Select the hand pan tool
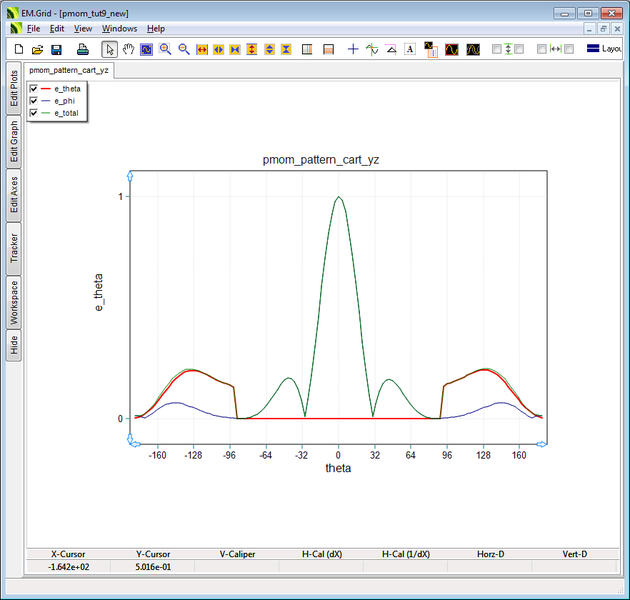This screenshot has width=630, height=600. pyautogui.click(x=128, y=49)
